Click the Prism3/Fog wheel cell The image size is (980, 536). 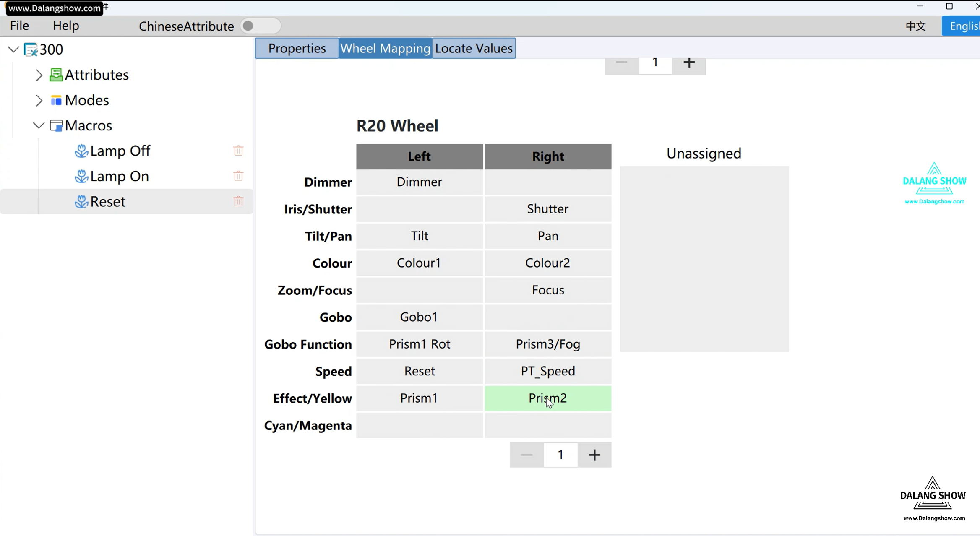point(547,344)
